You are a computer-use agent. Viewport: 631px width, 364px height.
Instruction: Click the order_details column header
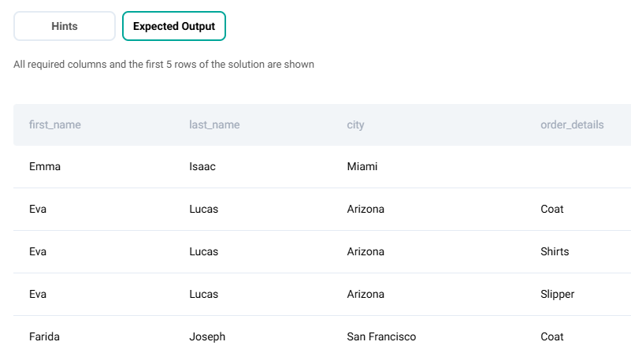(572, 124)
